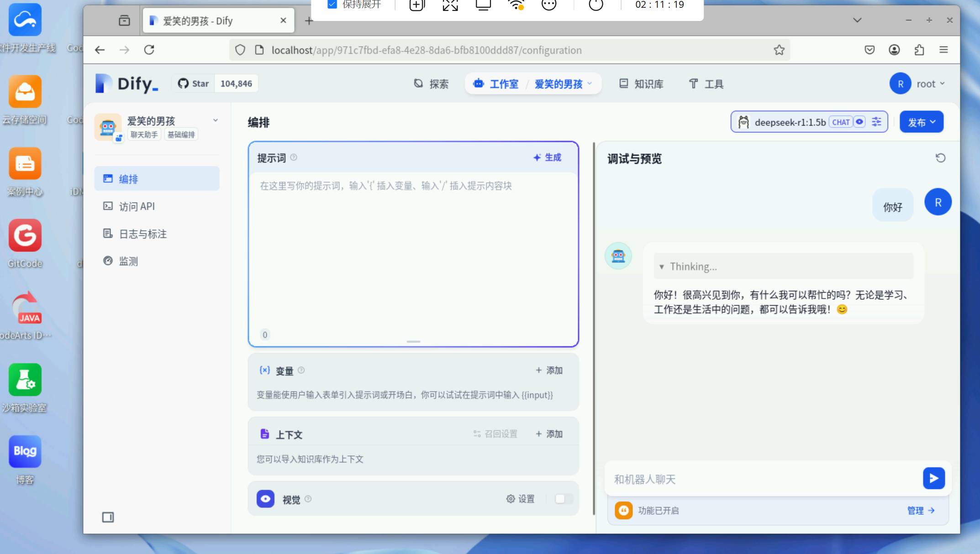The image size is (980, 554).
Task: Open the 探索 explore tab
Action: pos(431,84)
